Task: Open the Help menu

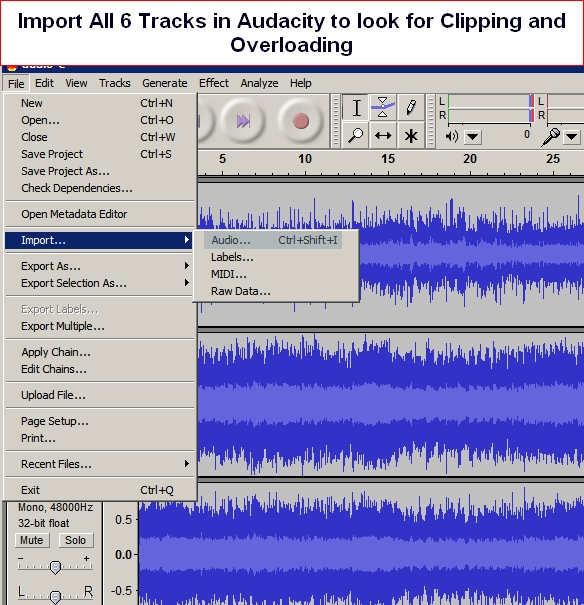Action: pyautogui.click(x=300, y=83)
